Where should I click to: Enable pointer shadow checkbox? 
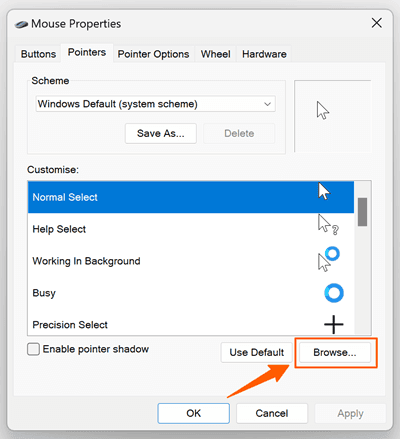(33, 349)
